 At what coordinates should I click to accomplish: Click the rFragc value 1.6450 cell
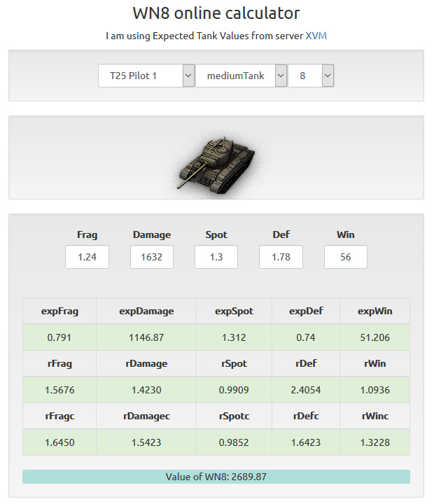coord(59,442)
